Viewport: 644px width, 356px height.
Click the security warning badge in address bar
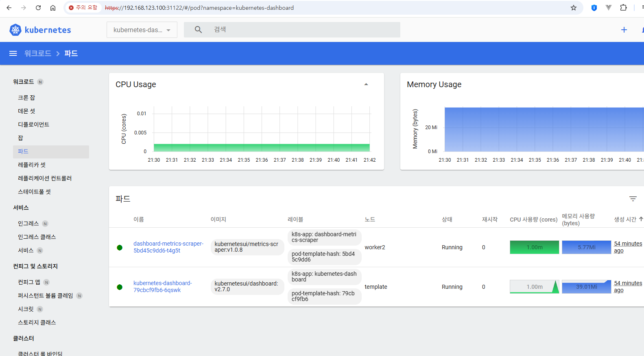pyautogui.click(x=83, y=8)
